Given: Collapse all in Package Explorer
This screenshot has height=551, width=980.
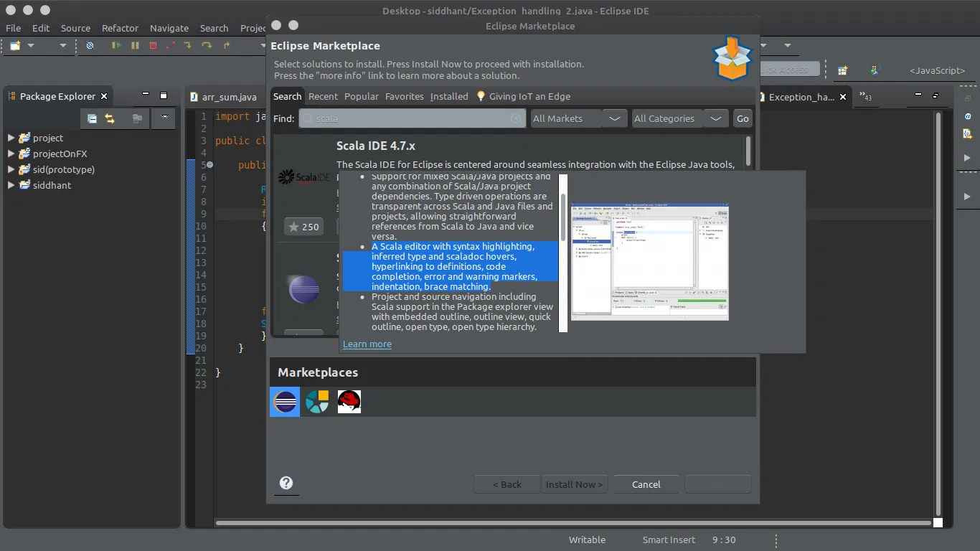Looking at the screenshot, I should (x=92, y=118).
